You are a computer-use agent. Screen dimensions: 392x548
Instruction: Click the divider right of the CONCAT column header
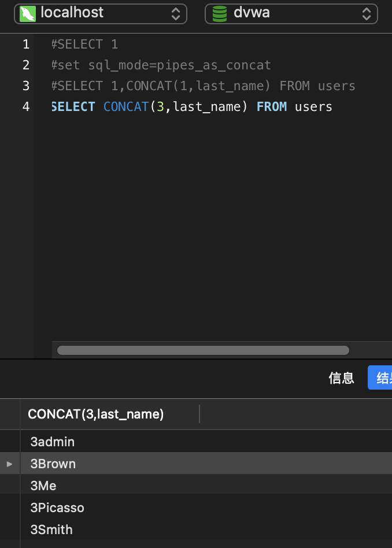(x=199, y=414)
